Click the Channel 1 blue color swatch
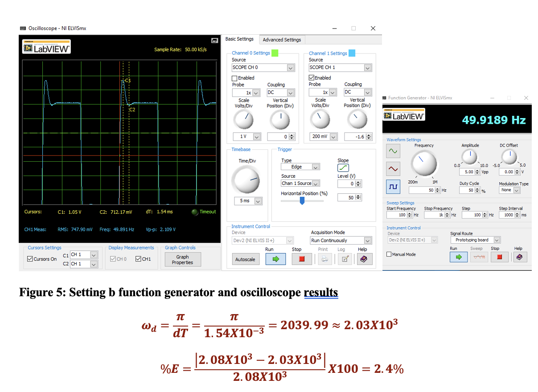Image resolution: width=538 pixels, height=392 pixels. (352, 53)
